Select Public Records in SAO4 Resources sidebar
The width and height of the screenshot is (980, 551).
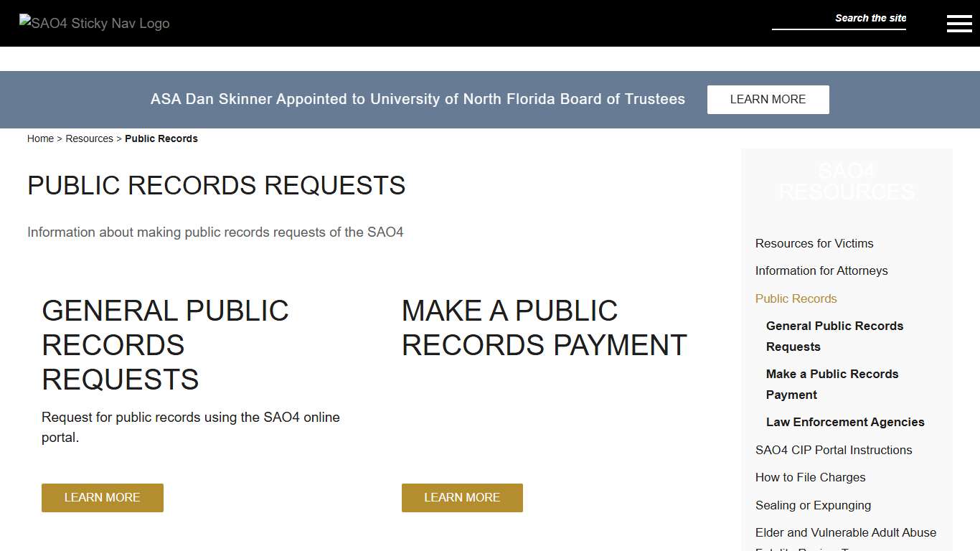coord(796,298)
